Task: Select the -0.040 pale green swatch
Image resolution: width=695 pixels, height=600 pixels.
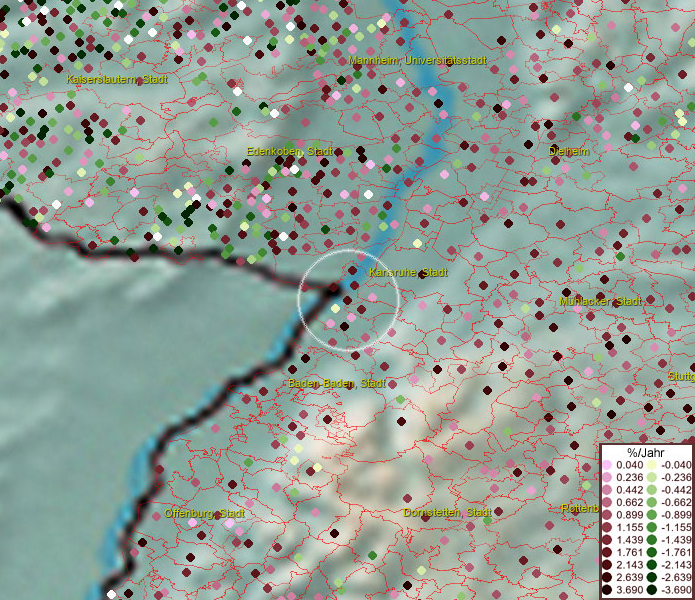Action: [x=652, y=465]
